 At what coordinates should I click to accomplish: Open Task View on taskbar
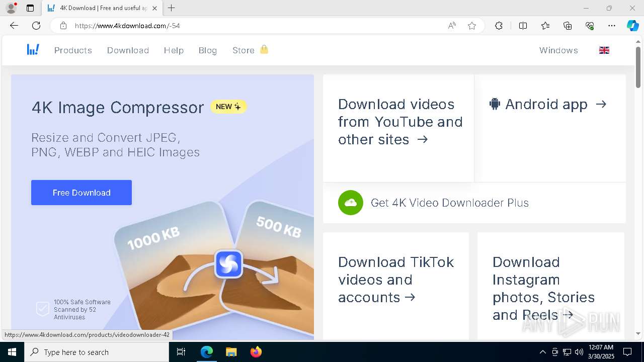point(182,352)
